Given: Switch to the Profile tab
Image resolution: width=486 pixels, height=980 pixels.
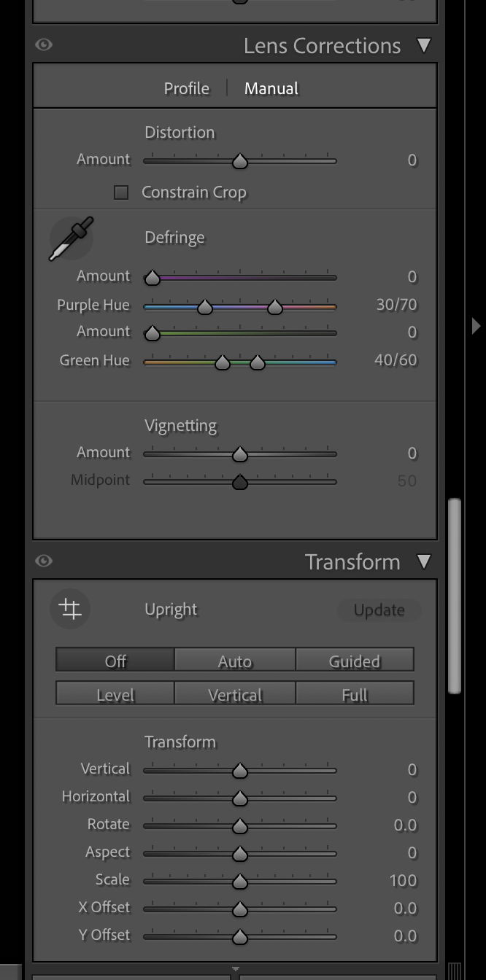Looking at the screenshot, I should pos(186,88).
